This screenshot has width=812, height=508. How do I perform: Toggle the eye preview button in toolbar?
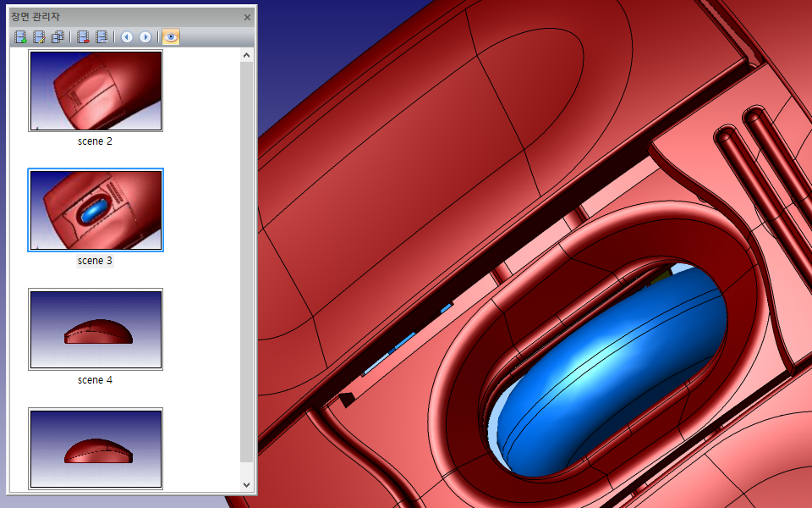point(170,37)
